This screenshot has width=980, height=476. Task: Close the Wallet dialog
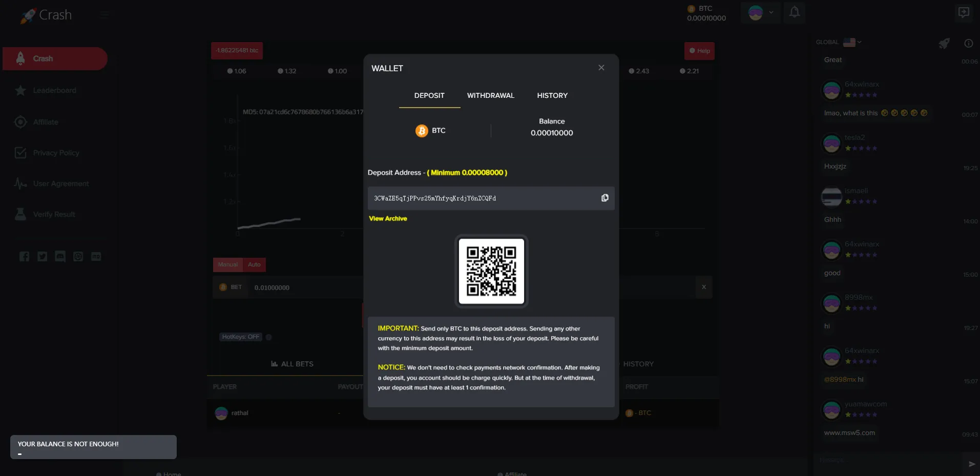[601, 68]
